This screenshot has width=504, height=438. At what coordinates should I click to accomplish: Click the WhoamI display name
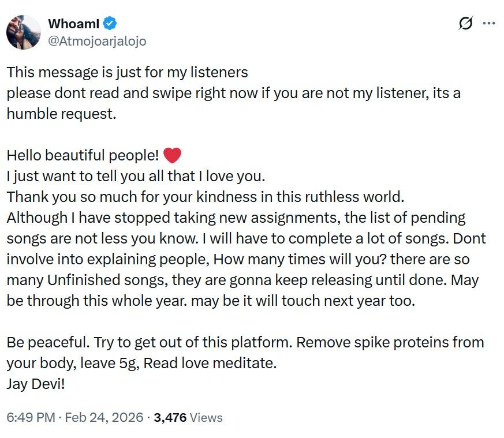pyautogui.click(x=73, y=24)
